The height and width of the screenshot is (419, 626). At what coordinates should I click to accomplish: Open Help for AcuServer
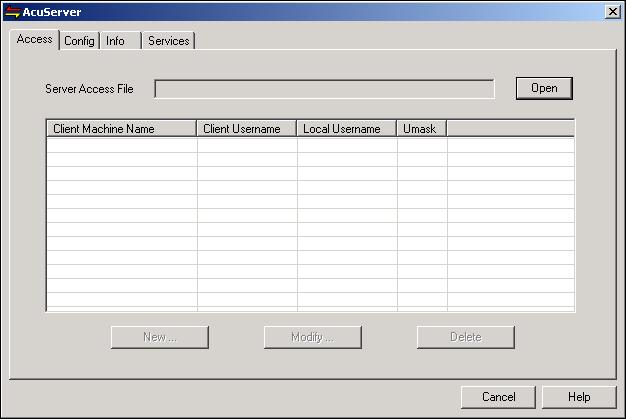tap(579, 397)
